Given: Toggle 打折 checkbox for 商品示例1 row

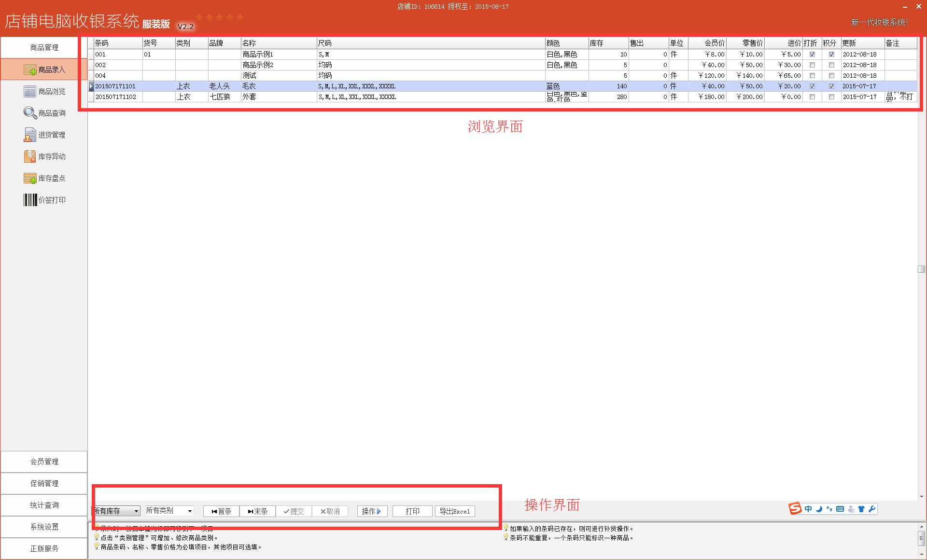Looking at the screenshot, I should (x=812, y=55).
